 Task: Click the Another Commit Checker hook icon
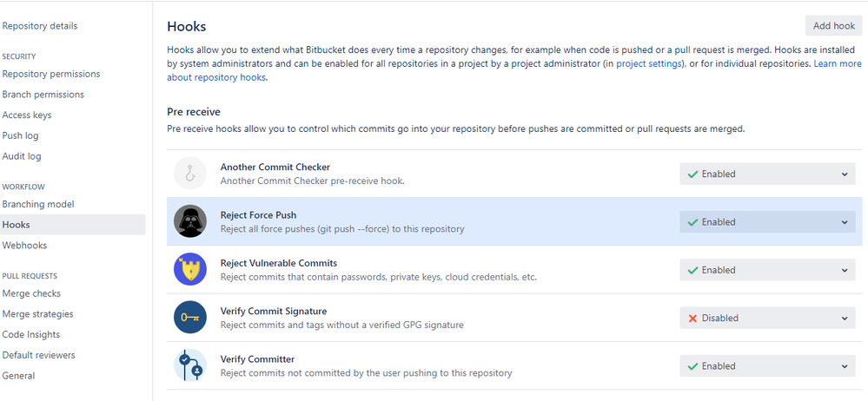190,174
